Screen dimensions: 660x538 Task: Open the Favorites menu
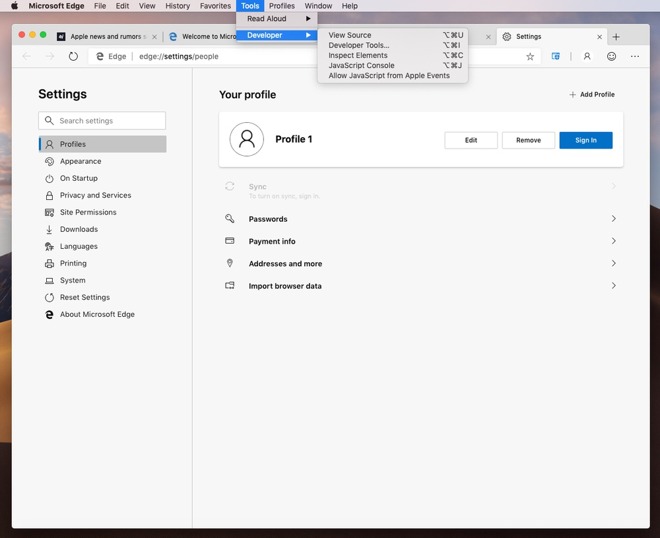pos(215,6)
